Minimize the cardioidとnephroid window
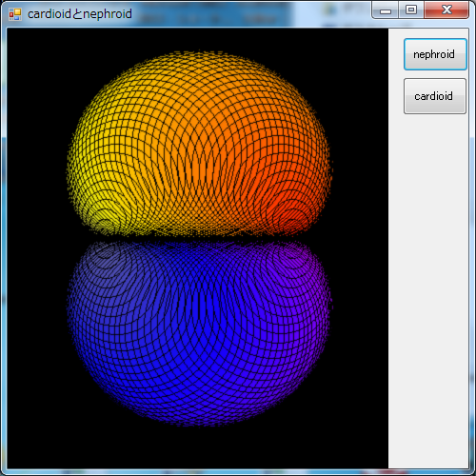Image resolution: width=476 pixels, height=476 pixels. click(386, 10)
